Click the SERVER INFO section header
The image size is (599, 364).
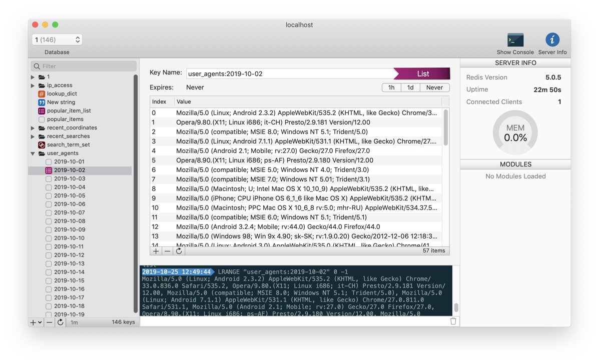click(515, 63)
